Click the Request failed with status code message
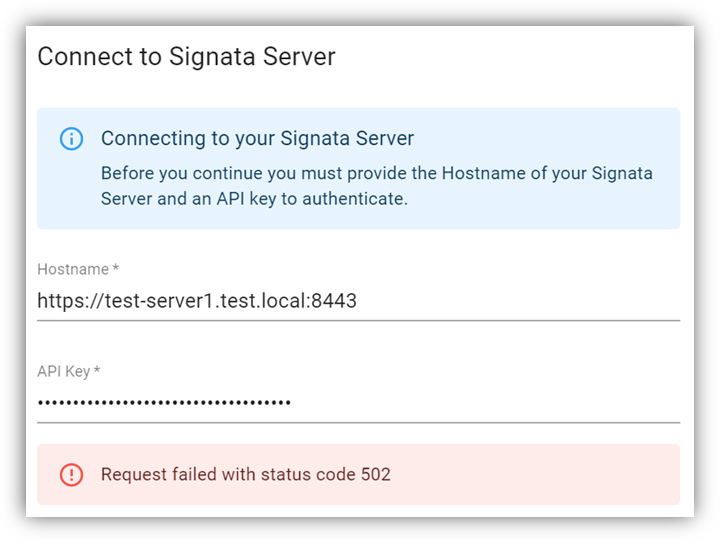Image resolution: width=719 pixels, height=542 pixels. point(230,474)
